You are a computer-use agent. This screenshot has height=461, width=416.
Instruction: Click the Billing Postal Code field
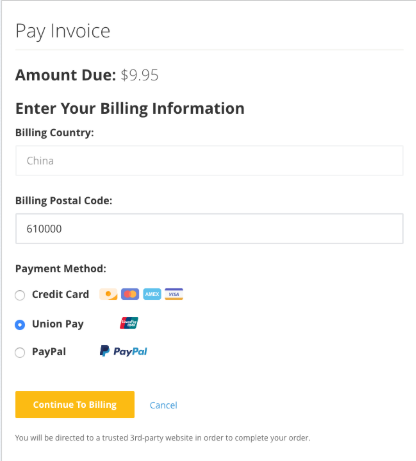(209, 229)
